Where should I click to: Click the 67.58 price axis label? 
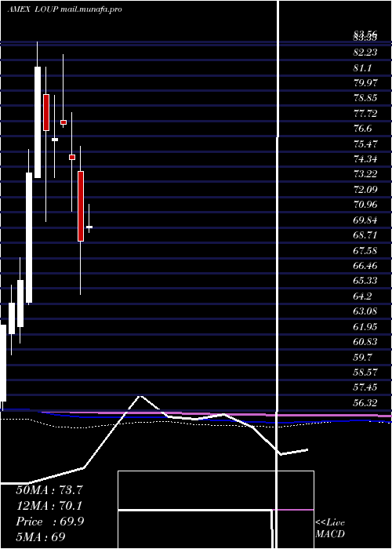(x=365, y=250)
